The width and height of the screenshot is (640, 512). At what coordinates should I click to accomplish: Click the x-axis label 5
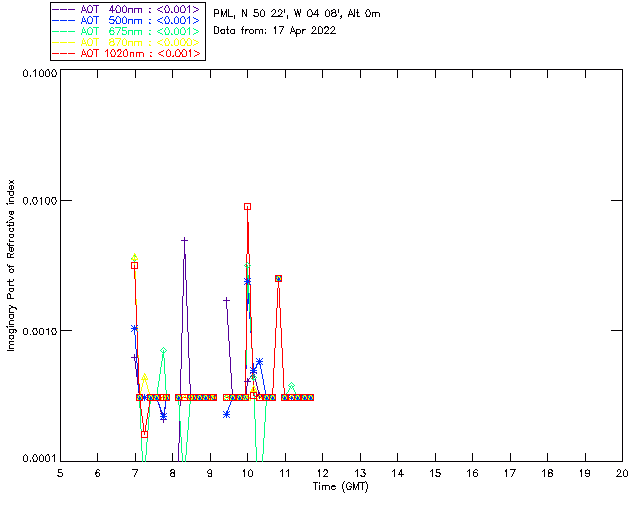[x=60, y=473]
